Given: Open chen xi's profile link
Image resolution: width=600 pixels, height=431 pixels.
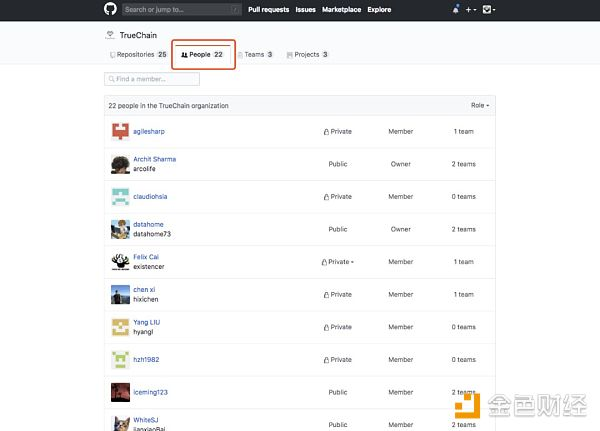Looking at the screenshot, I should click(144, 290).
